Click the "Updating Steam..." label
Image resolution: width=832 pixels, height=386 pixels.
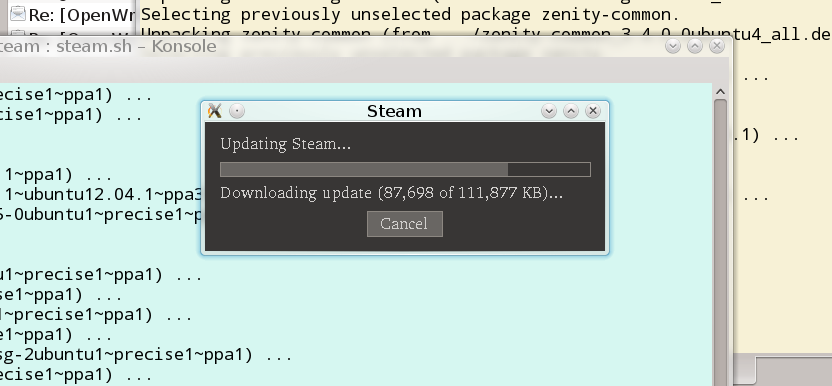point(285,144)
